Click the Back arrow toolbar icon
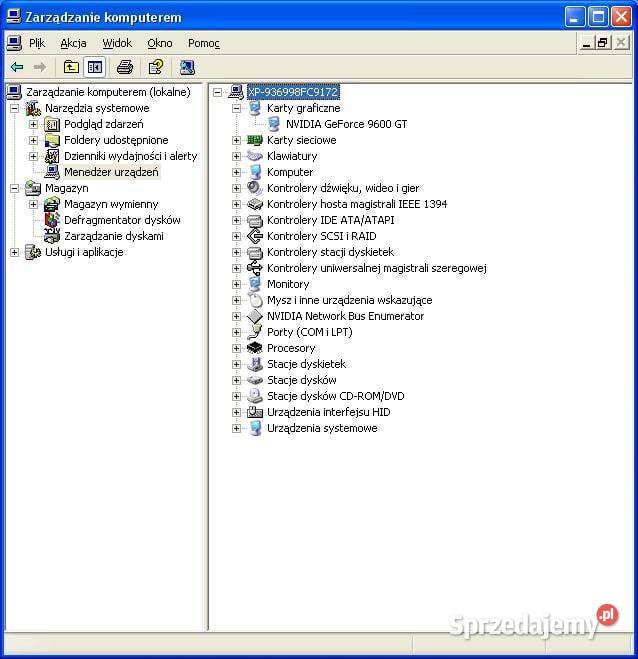The width and height of the screenshot is (638, 659). pos(17,67)
